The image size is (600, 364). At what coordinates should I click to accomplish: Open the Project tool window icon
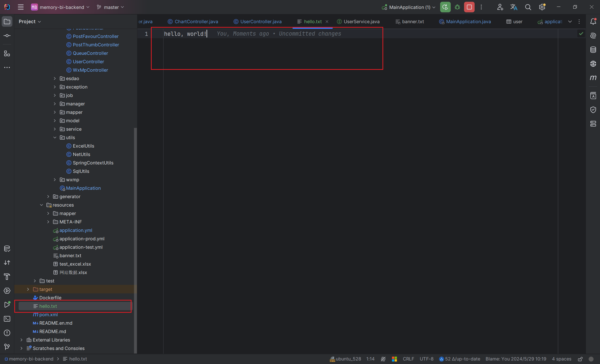pos(7,22)
